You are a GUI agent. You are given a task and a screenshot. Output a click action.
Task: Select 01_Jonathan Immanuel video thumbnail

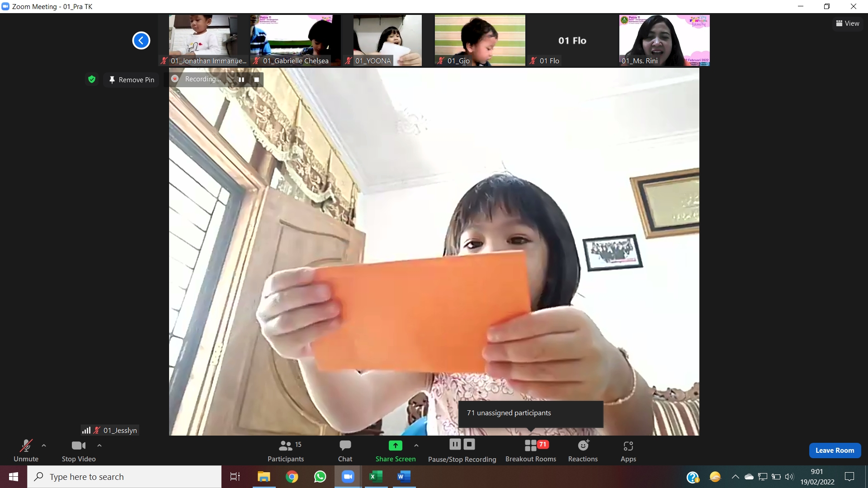click(203, 40)
